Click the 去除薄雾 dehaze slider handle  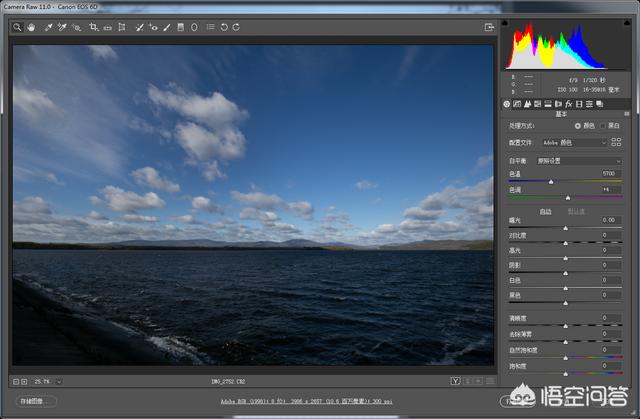pyautogui.click(x=566, y=342)
